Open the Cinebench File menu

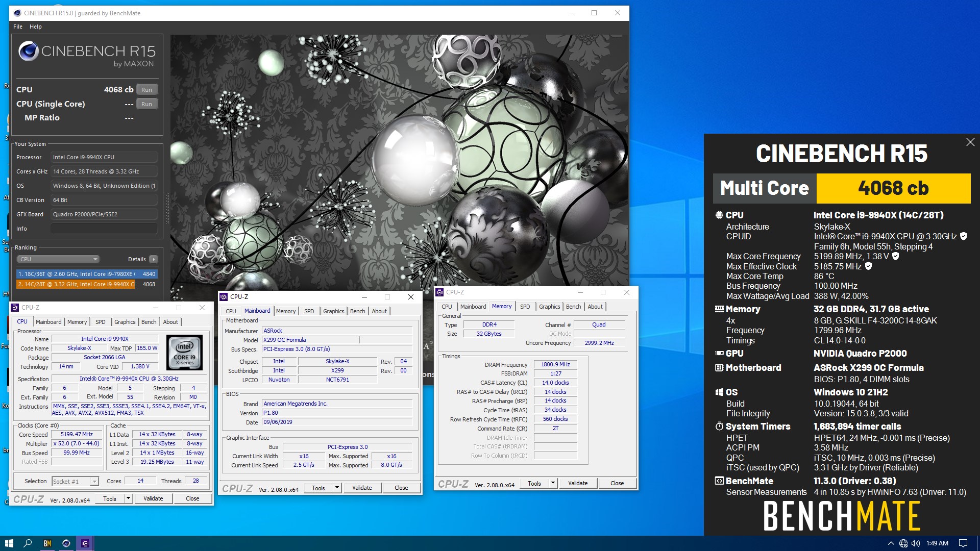click(18, 27)
